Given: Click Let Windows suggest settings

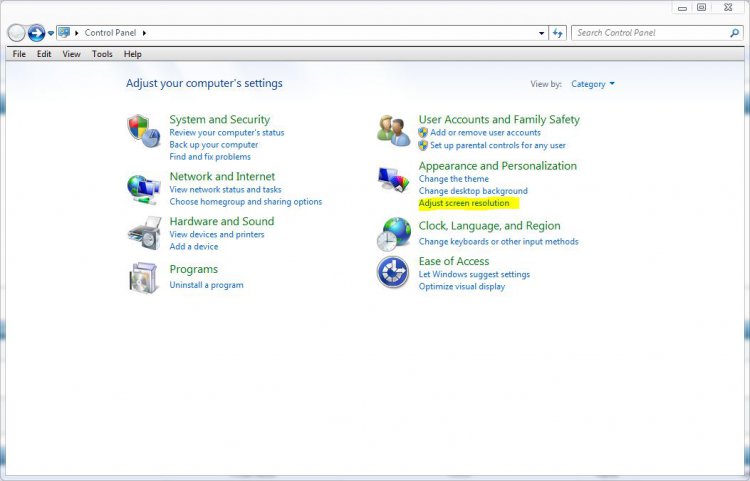Looking at the screenshot, I should pos(474,274).
